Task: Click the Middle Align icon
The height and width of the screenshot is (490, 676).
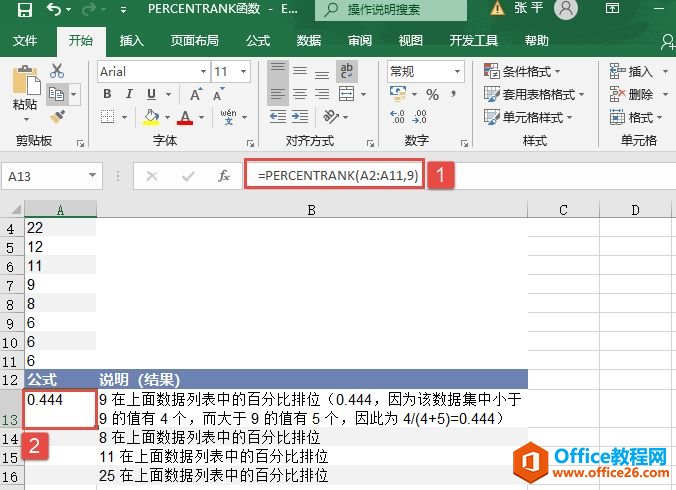Action: 300,71
